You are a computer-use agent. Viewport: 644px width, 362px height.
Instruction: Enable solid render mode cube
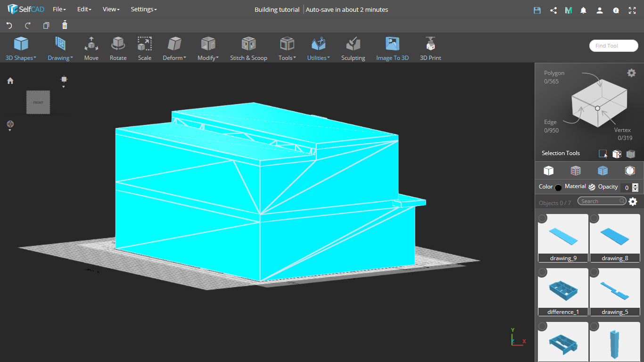548,171
